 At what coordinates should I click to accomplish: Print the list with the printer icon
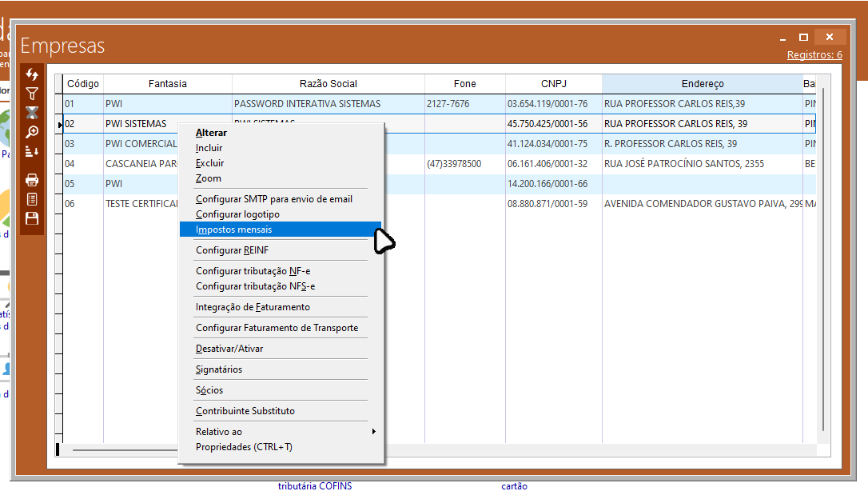pyautogui.click(x=32, y=180)
